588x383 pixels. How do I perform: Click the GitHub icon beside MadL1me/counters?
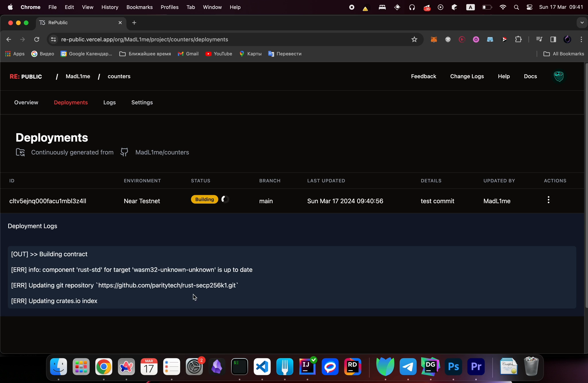(x=124, y=152)
